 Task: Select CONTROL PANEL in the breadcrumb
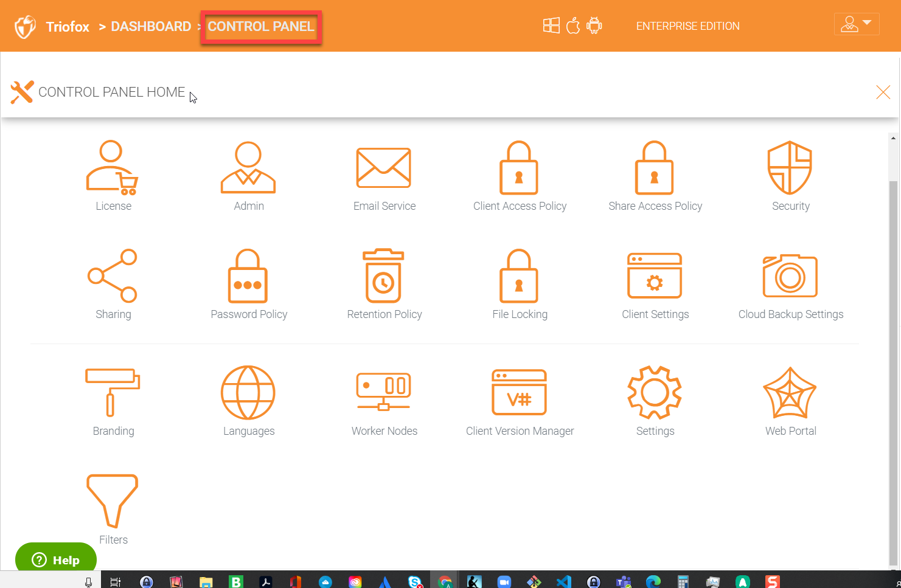click(x=261, y=27)
